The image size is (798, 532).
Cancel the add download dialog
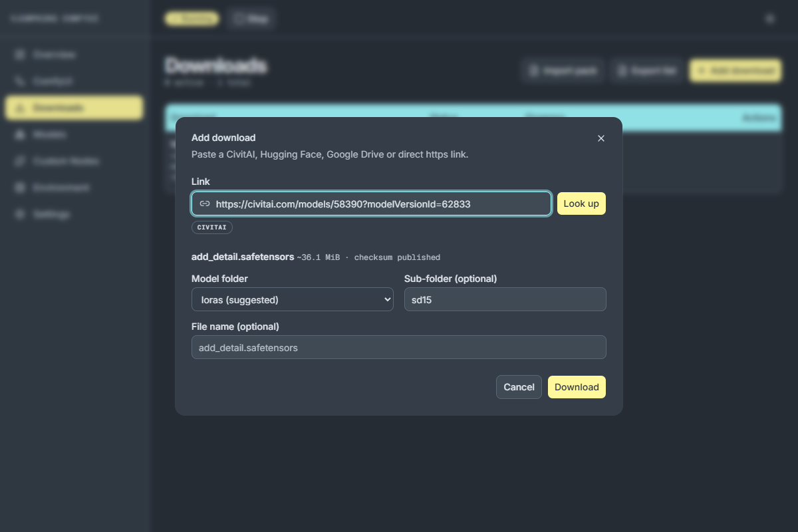coord(519,387)
